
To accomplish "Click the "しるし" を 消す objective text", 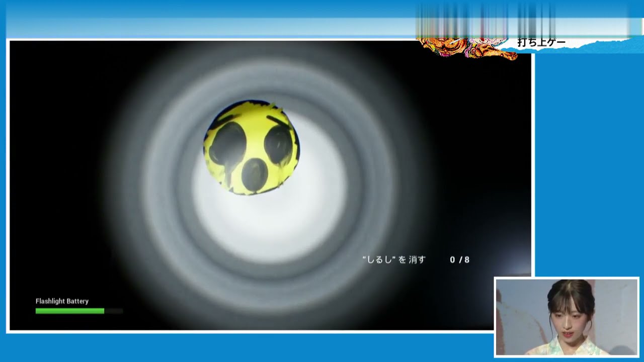I will pos(393,259).
